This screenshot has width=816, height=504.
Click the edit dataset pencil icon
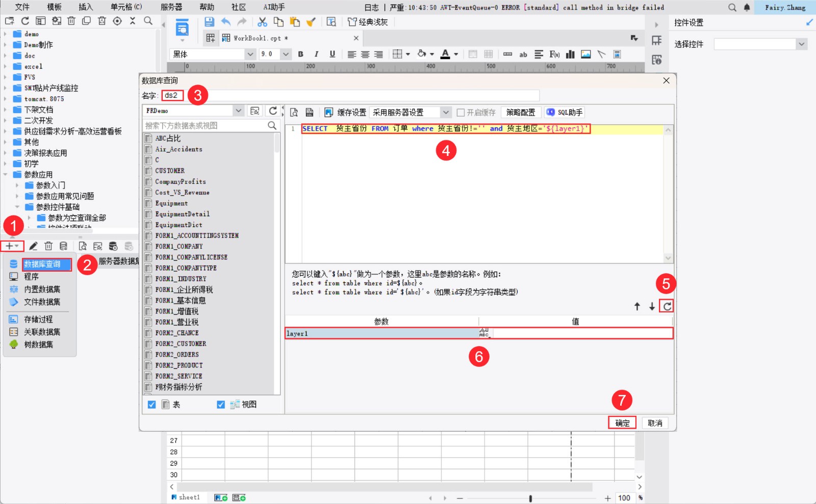(x=33, y=246)
